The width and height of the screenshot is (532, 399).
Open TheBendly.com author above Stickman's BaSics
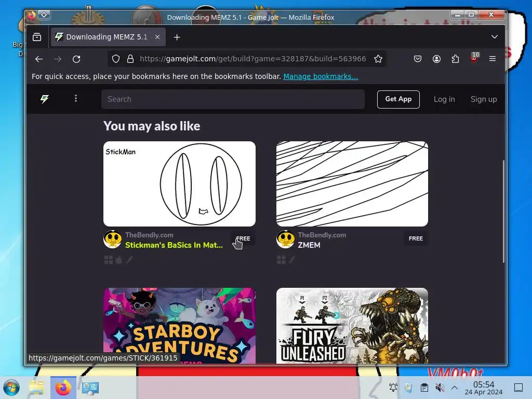click(149, 235)
